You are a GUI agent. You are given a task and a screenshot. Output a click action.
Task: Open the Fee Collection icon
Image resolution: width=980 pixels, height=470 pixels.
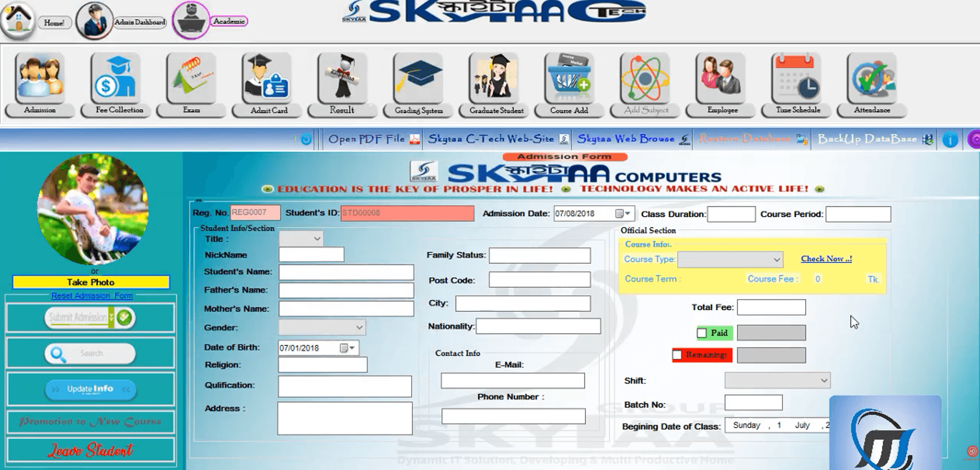pyautogui.click(x=115, y=78)
